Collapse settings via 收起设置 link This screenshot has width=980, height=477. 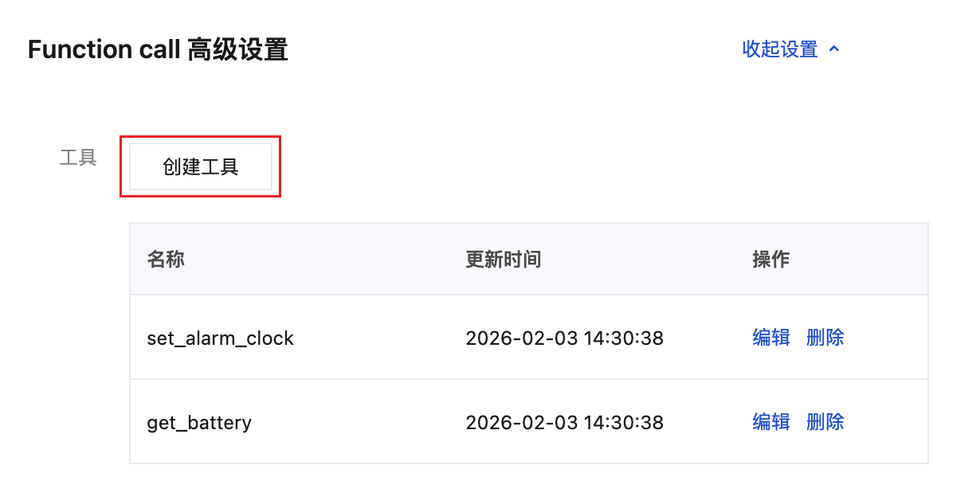pos(780,49)
